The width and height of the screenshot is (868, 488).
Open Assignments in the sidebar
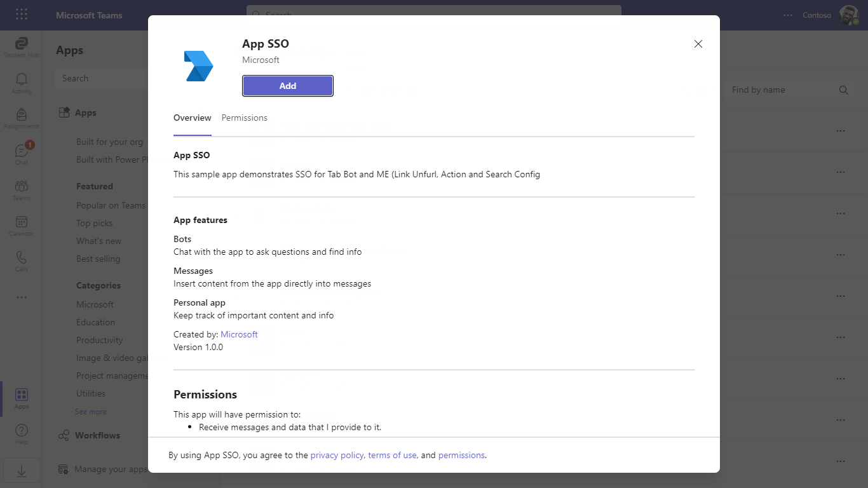(x=22, y=118)
